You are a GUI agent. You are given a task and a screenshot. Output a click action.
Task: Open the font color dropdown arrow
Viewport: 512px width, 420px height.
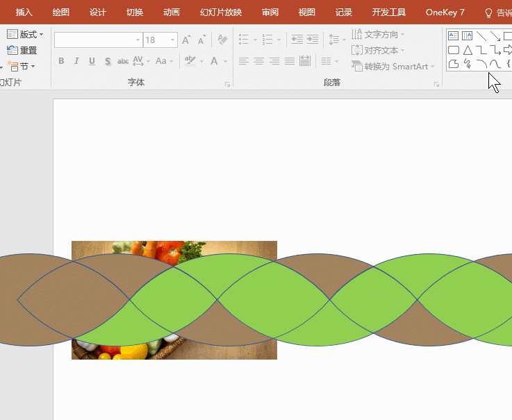(x=225, y=61)
